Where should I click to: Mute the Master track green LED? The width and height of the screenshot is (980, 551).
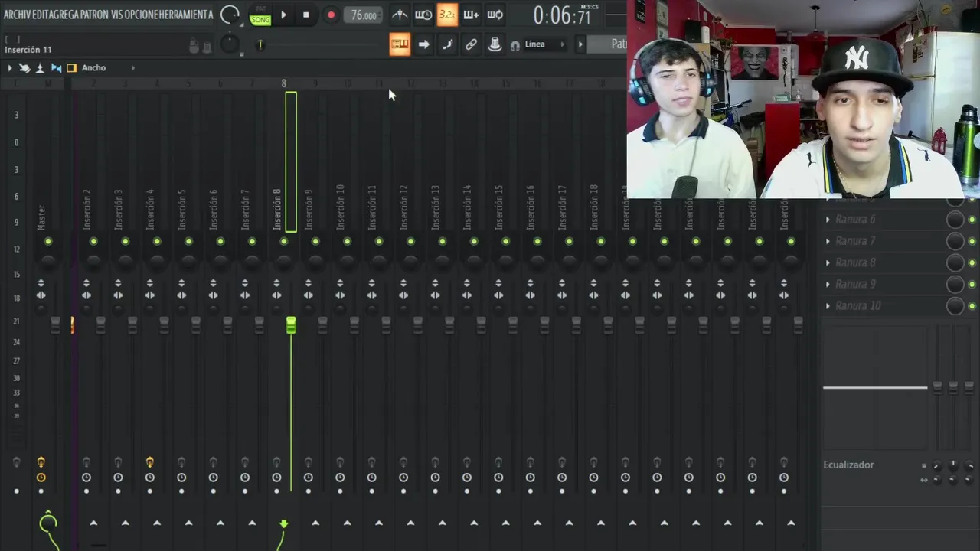[48, 241]
